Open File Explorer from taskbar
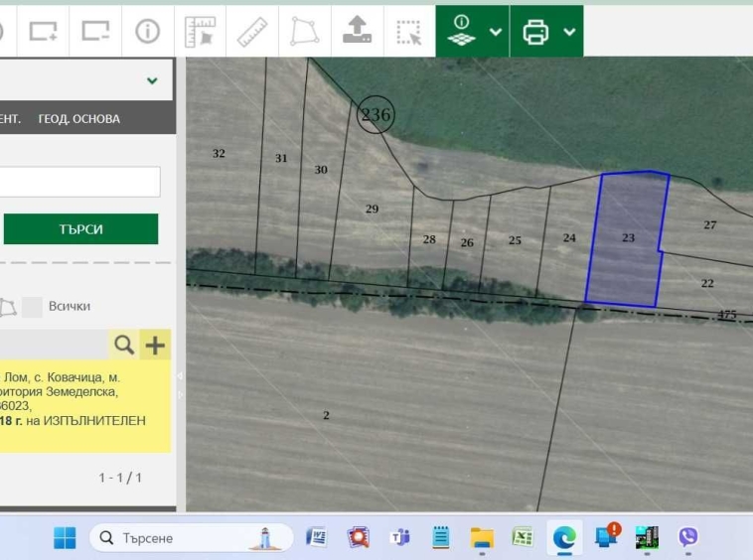The image size is (753, 560). point(482,537)
